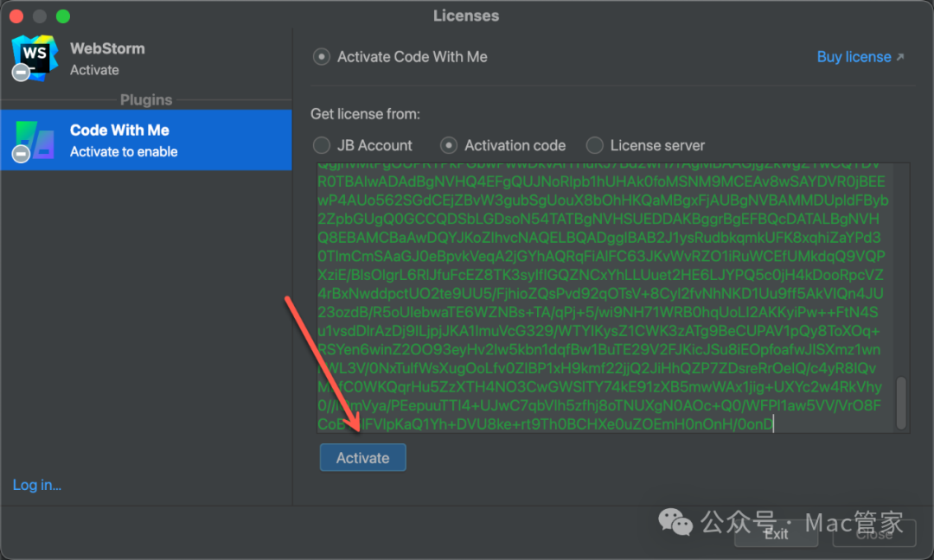Click the WebStorm product icon

point(35,58)
